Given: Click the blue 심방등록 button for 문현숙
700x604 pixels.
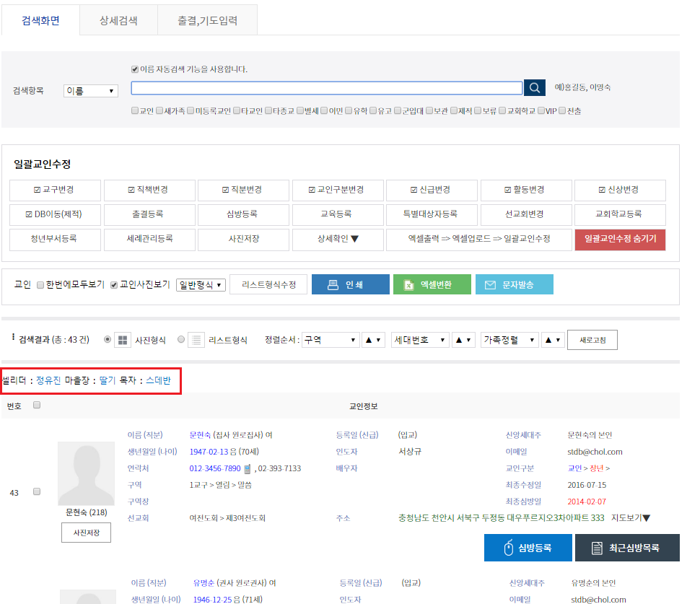Looking at the screenshot, I should (x=528, y=548).
